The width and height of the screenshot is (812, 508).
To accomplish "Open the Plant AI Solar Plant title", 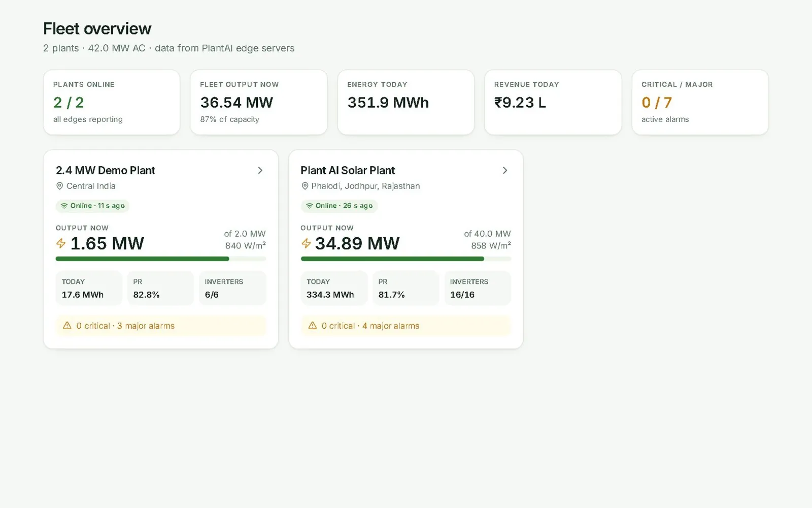I will (348, 171).
